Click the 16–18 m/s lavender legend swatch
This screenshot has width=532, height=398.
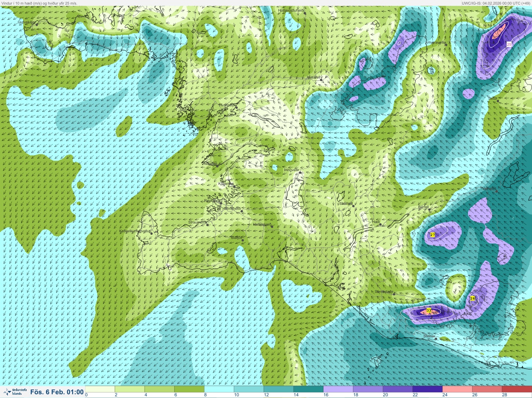tap(339, 389)
